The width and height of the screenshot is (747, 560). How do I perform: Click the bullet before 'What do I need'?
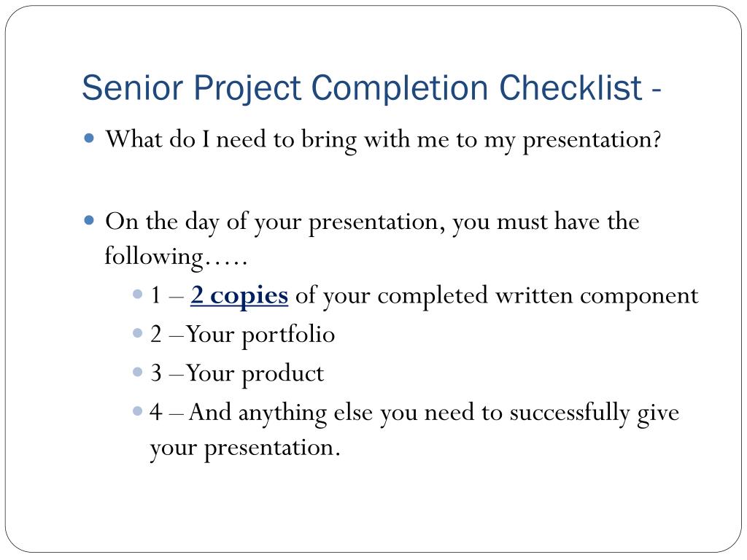point(88,139)
